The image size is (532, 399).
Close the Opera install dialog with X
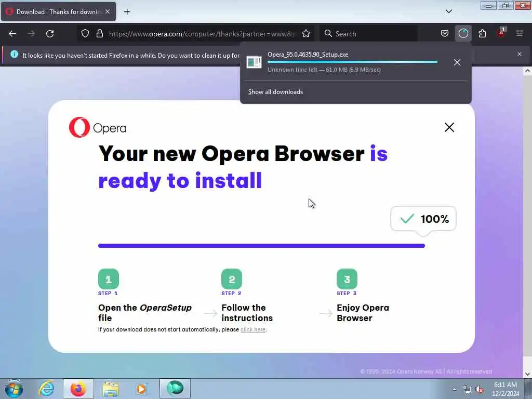449,127
